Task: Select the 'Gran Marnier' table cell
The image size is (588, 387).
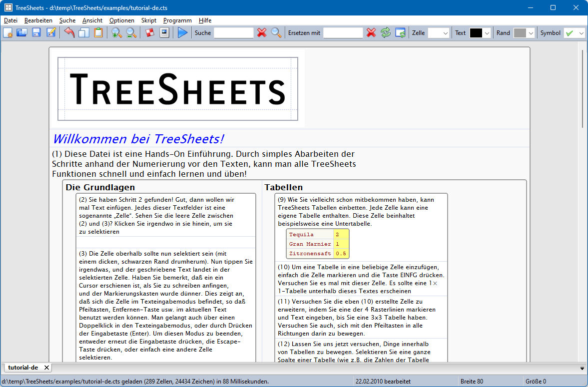Action: click(x=310, y=244)
